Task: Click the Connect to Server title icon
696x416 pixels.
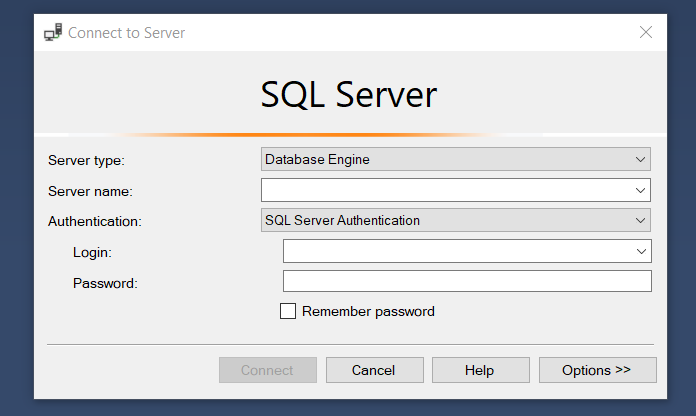Action: coord(53,32)
